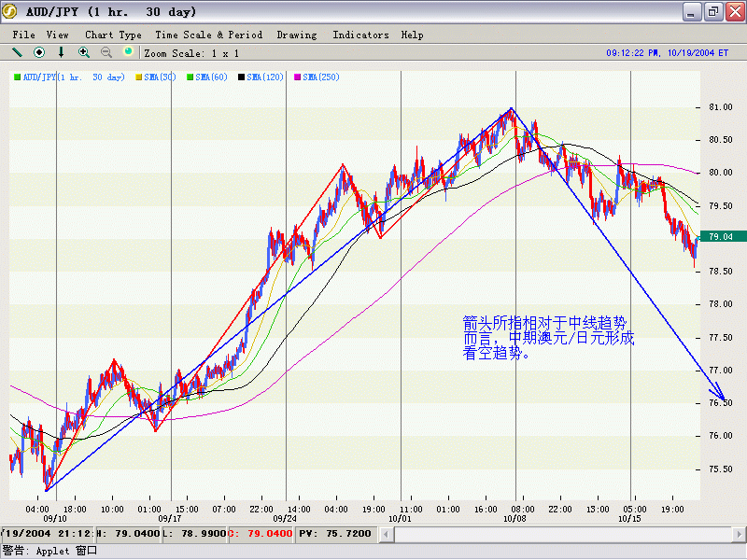Click the AUD/JPY (1 hr. 30 day) legend label
The height and width of the screenshot is (560, 747).
[x=73, y=77]
